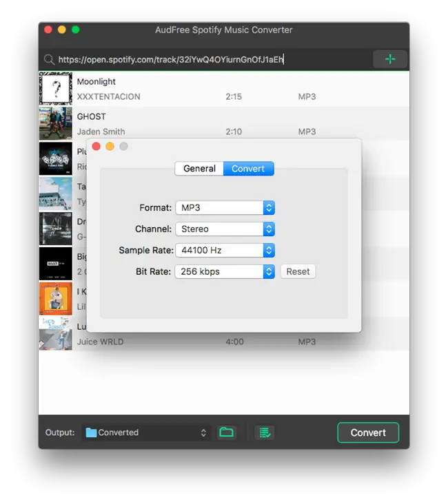The width and height of the screenshot is (448, 504).
Task: Open the Bit Rate dropdown 256 kbps
Action: coord(225,271)
